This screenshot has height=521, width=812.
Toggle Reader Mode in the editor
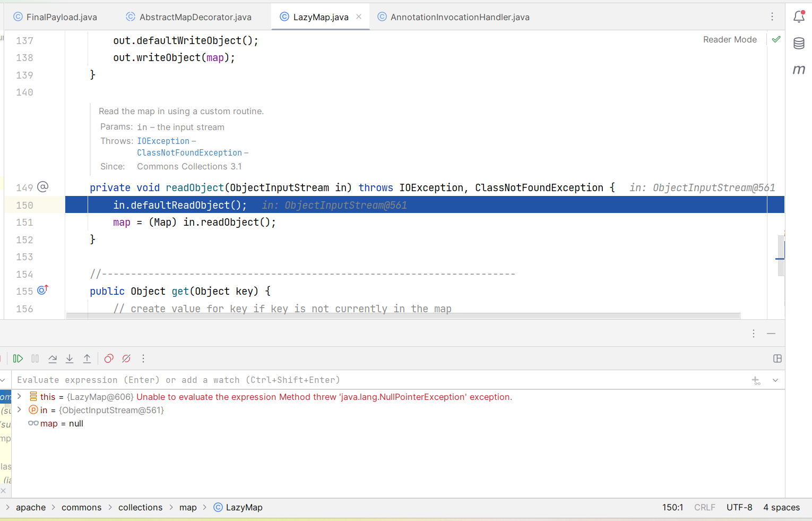[x=730, y=39]
